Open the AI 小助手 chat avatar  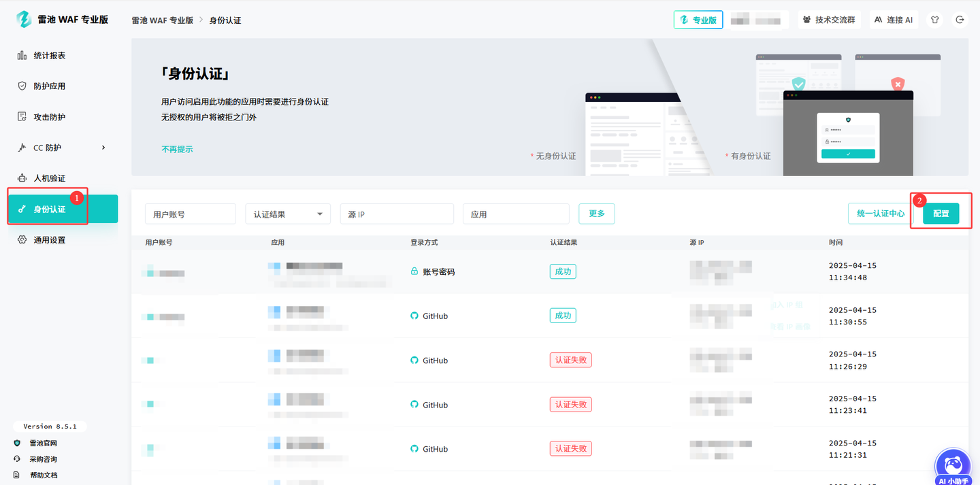953,467
